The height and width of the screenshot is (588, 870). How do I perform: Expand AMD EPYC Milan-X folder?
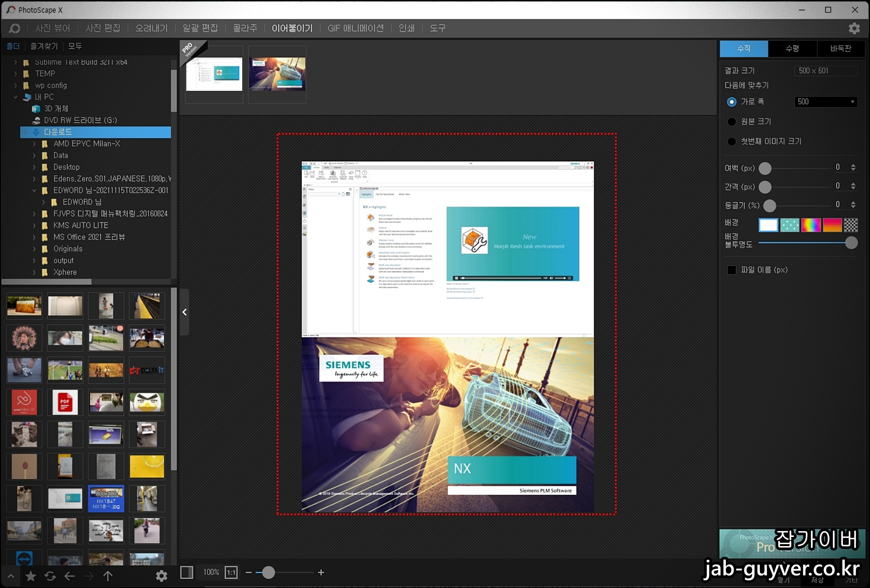[x=34, y=144]
